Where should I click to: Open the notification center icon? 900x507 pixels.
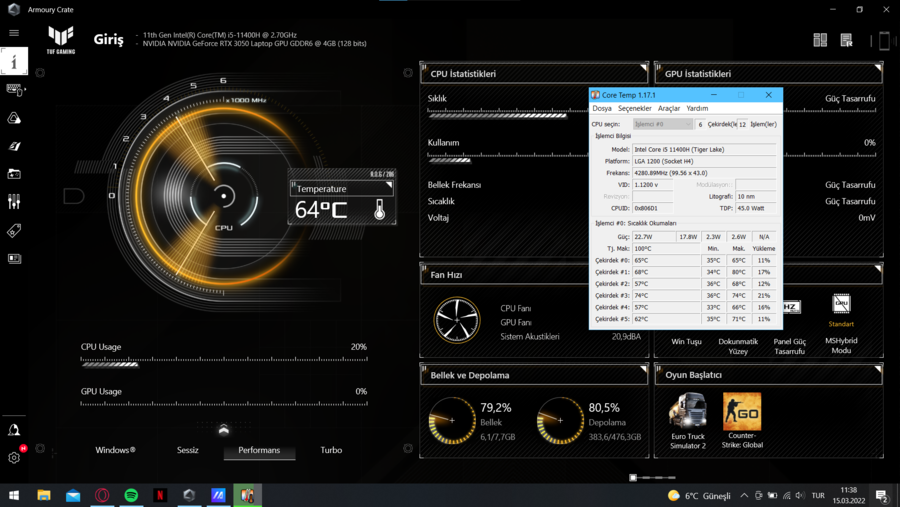coord(882,495)
